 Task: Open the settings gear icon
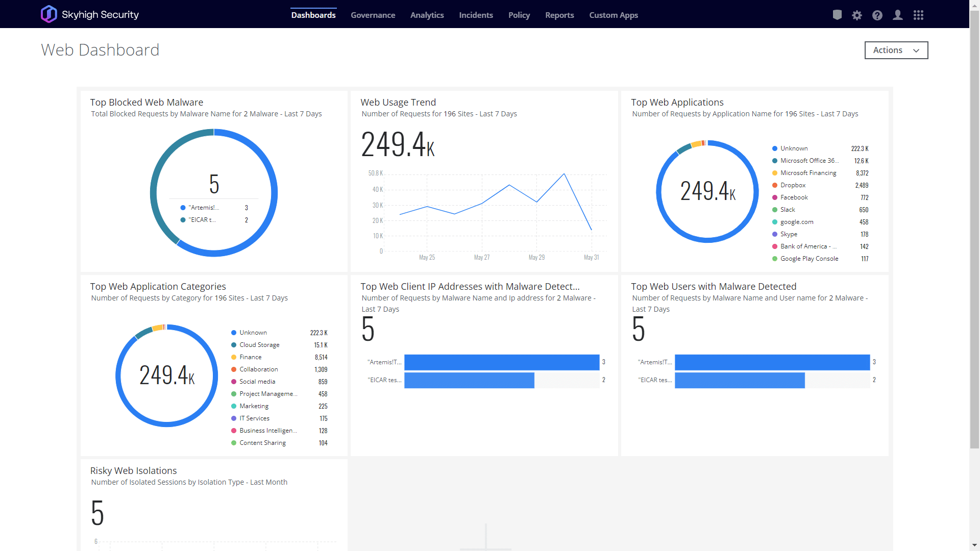pyautogui.click(x=857, y=15)
